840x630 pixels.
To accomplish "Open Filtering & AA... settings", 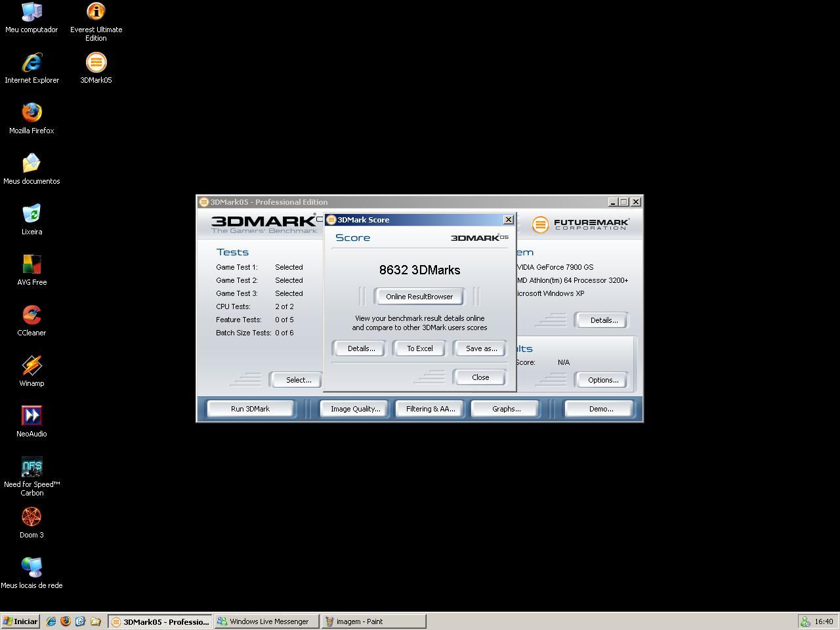I will pos(430,409).
